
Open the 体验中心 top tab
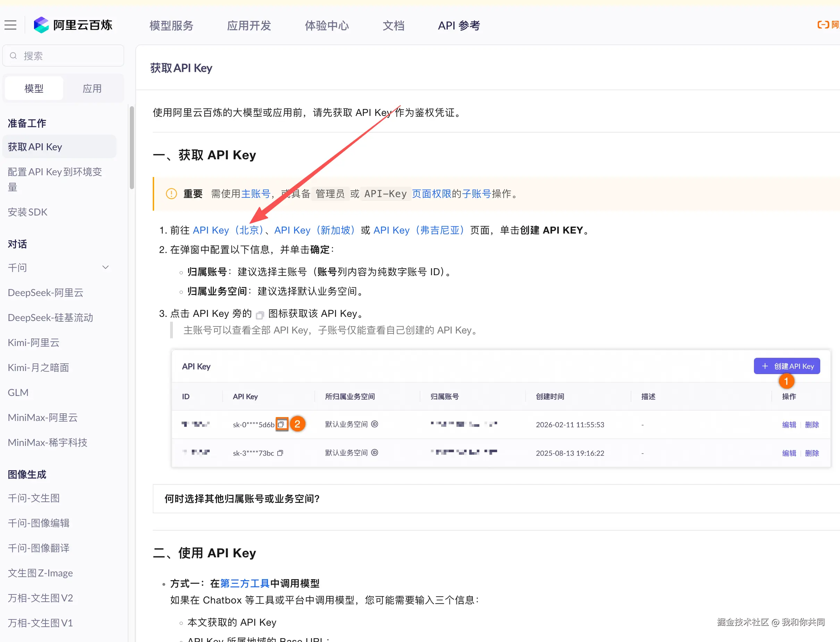[x=327, y=26]
